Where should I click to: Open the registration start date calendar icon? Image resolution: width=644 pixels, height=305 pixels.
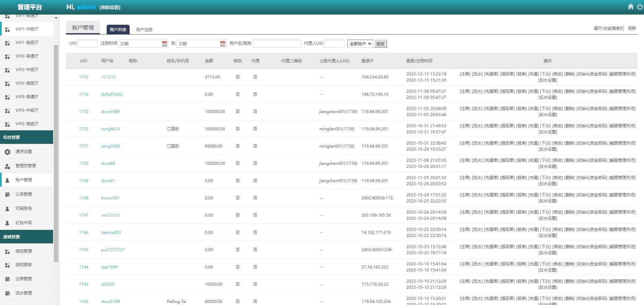click(x=165, y=44)
